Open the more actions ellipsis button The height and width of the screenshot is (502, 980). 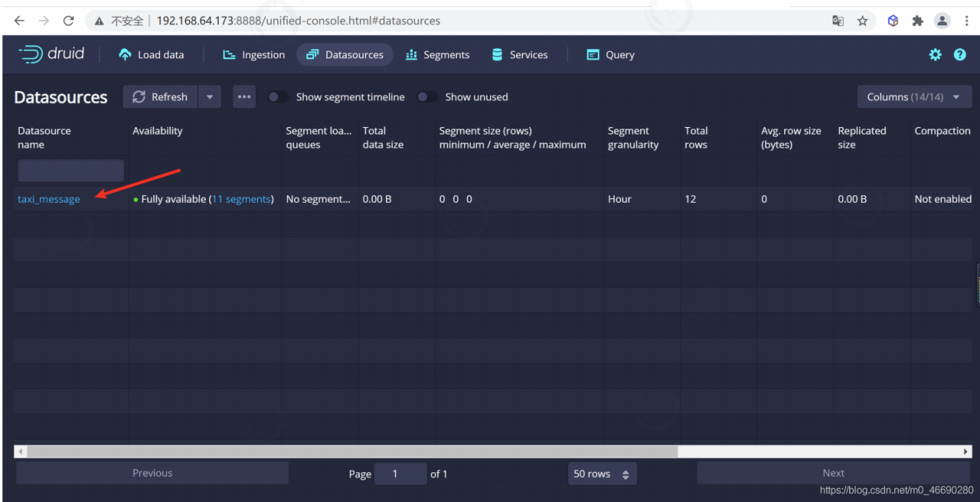click(244, 97)
